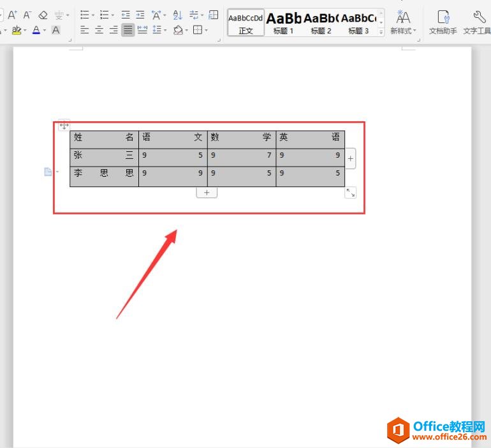Align text right
This screenshot has height=448, width=491.
[114, 30]
